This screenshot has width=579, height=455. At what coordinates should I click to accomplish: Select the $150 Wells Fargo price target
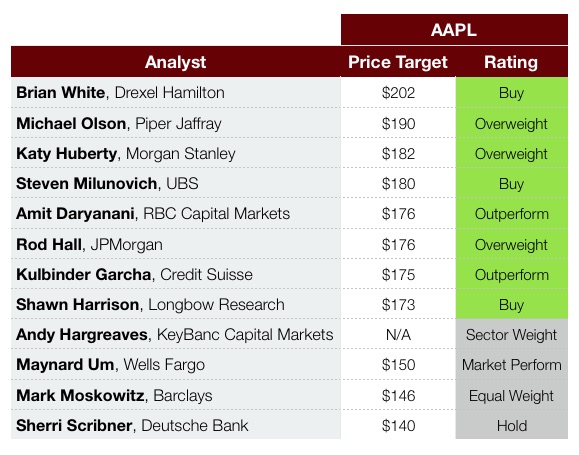pos(398,365)
